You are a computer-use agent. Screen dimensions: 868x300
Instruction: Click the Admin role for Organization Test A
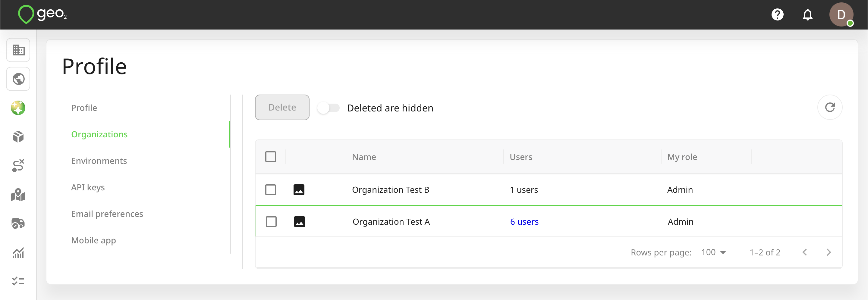[x=681, y=222]
